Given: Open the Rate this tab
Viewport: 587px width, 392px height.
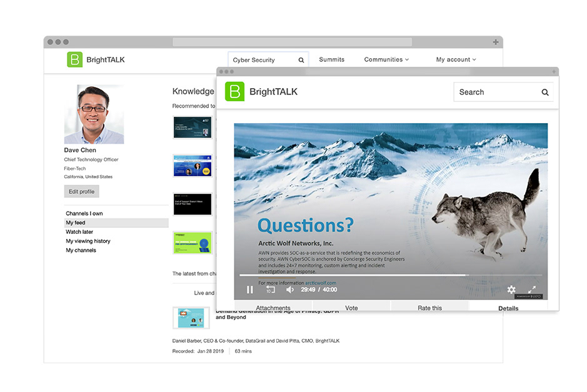Looking at the screenshot, I should click(x=429, y=307).
